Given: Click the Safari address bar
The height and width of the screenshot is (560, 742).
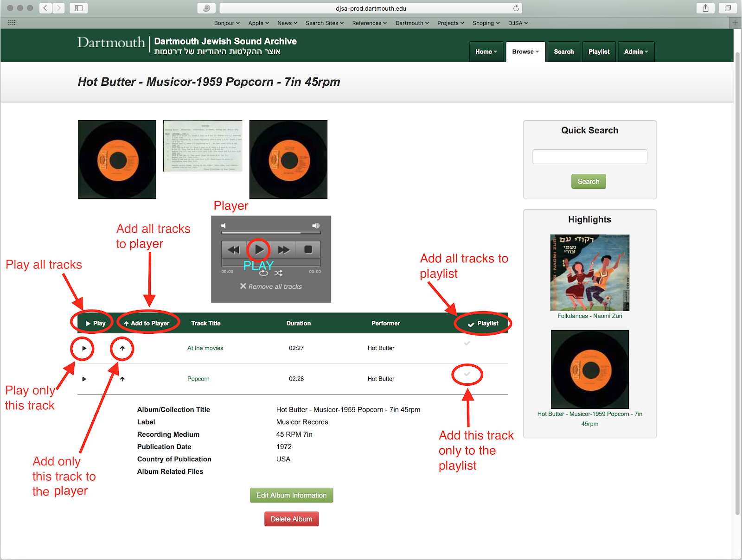Looking at the screenshot, I should click(x=371, y=8).
